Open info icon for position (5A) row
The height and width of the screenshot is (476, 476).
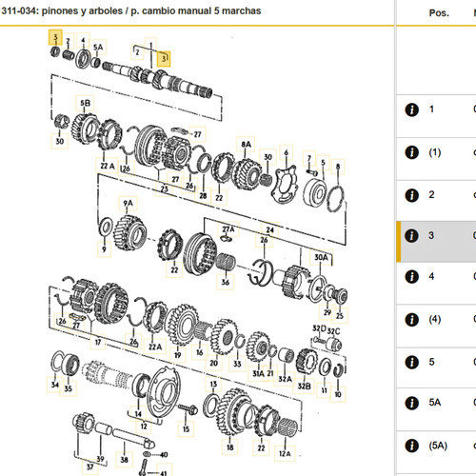pos(411,446)
